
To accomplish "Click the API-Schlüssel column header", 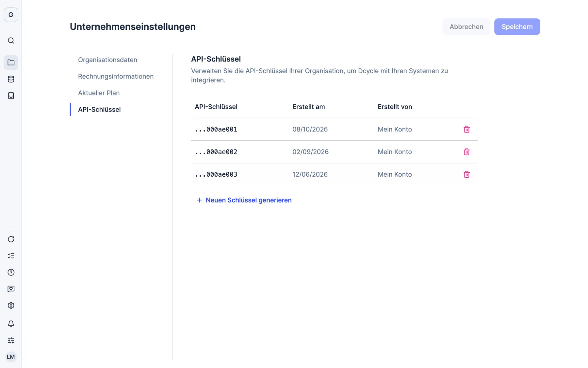I will (216, 107).
